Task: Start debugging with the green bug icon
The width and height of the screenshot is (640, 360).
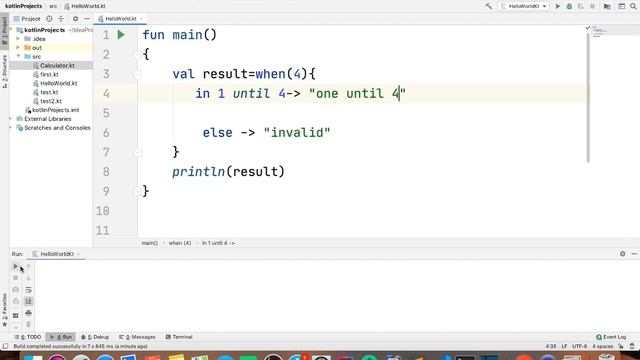Action: [569, 6]
